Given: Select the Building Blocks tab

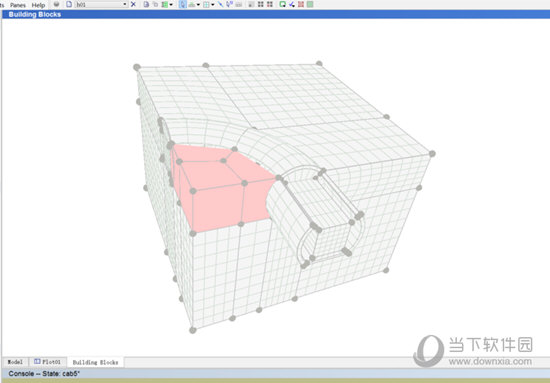Looking at the screenshot, I should coord(95,362).
